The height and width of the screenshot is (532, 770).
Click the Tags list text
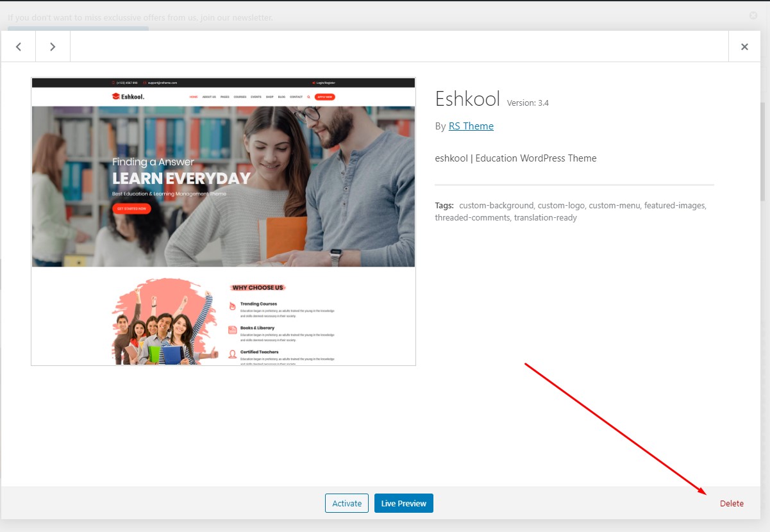click(x=571, y=212)
